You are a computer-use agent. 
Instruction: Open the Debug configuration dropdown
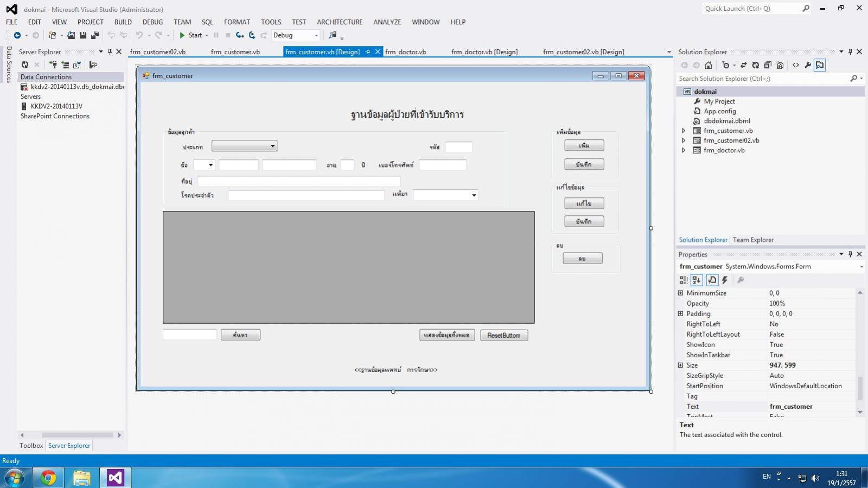point(296,35)
